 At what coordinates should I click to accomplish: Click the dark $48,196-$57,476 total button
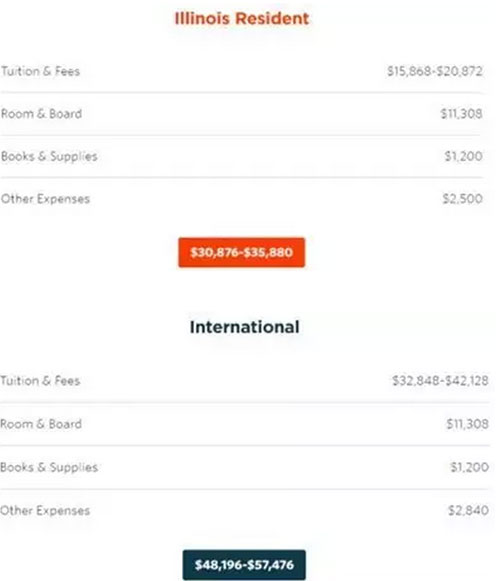click(x=244, y=565)
